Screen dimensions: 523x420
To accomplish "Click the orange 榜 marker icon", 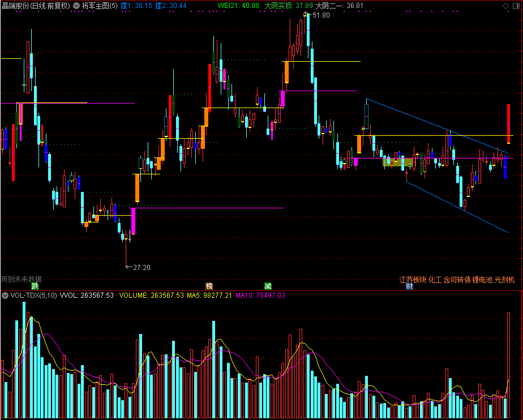I will click(209, 286).
